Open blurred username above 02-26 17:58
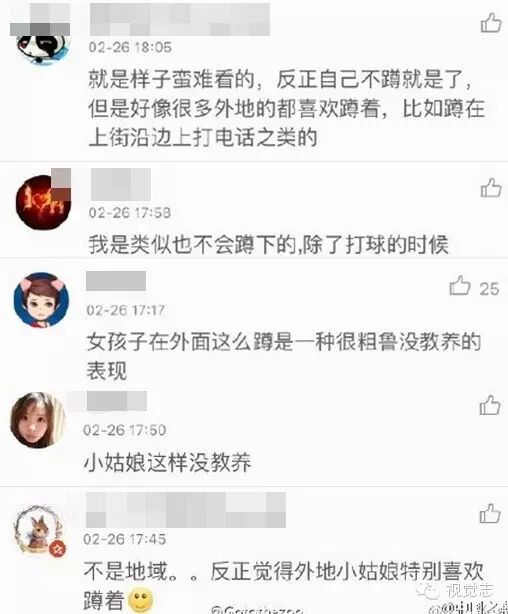 pos(121,184)
